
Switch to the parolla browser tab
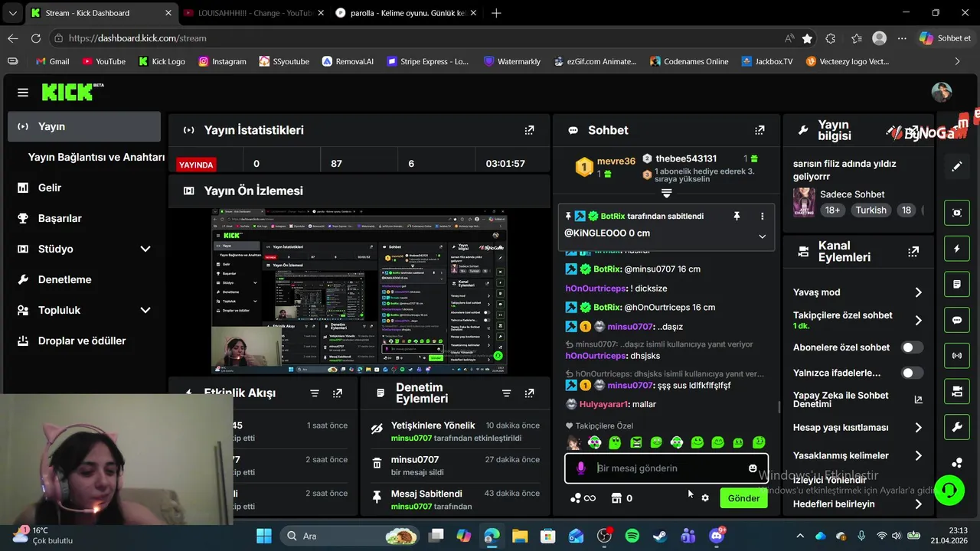point(407,13)
